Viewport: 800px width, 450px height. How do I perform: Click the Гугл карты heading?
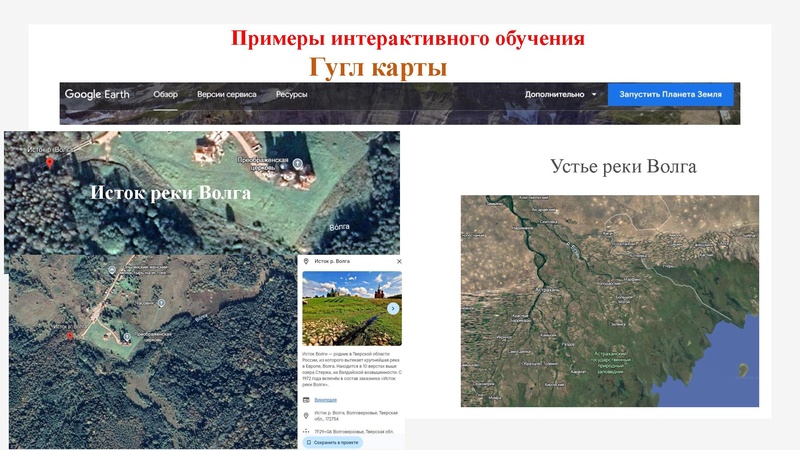tap(378, 67)
